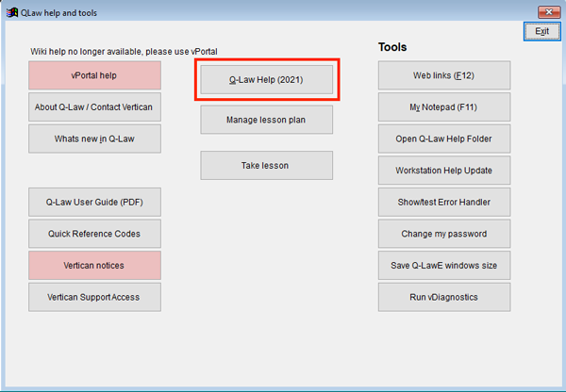Start the Take lesson option
566x392 pixels.
click(x=266, y=166)
